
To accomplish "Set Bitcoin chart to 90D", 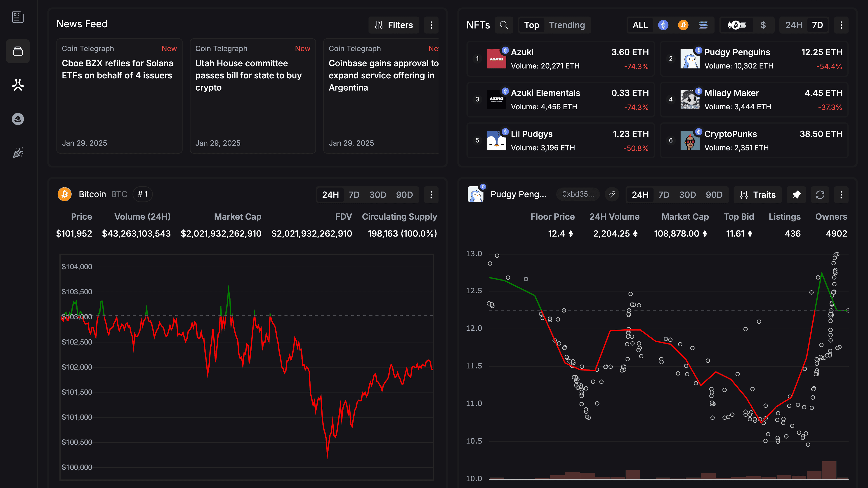I will pyautogui.click(x=404, y=195).
